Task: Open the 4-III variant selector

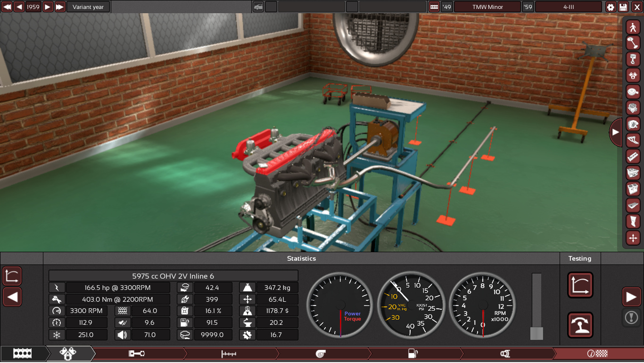Action: pyautogui.click(x=568, y=7)
